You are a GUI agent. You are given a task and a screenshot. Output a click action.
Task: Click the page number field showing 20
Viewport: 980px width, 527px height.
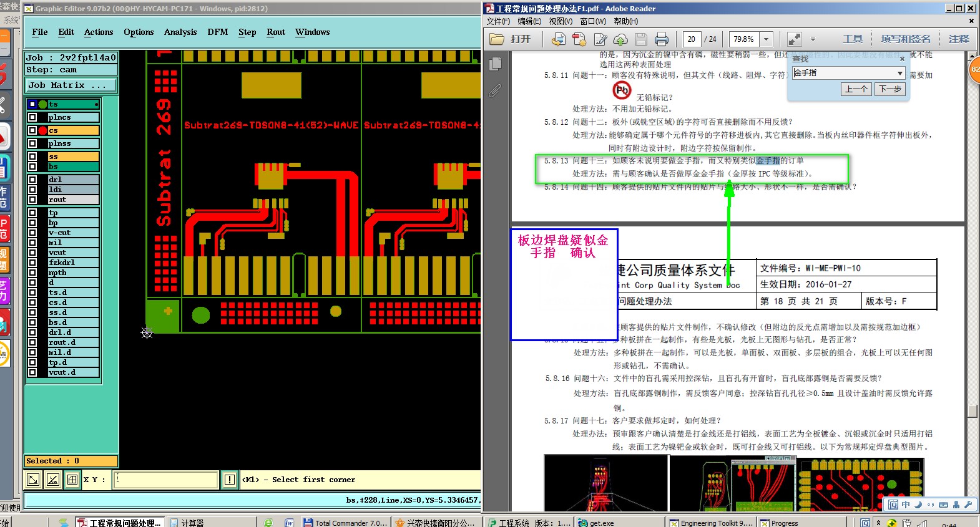[692, 39]
